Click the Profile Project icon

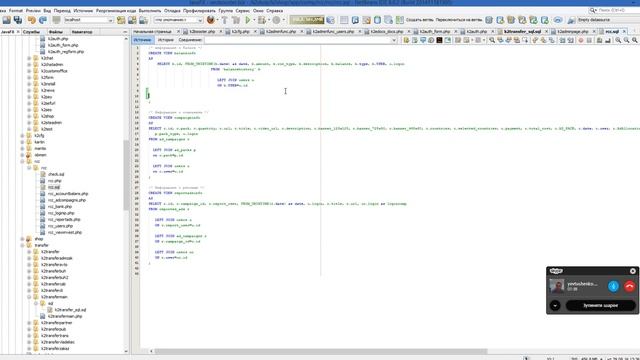click(276, 20)
